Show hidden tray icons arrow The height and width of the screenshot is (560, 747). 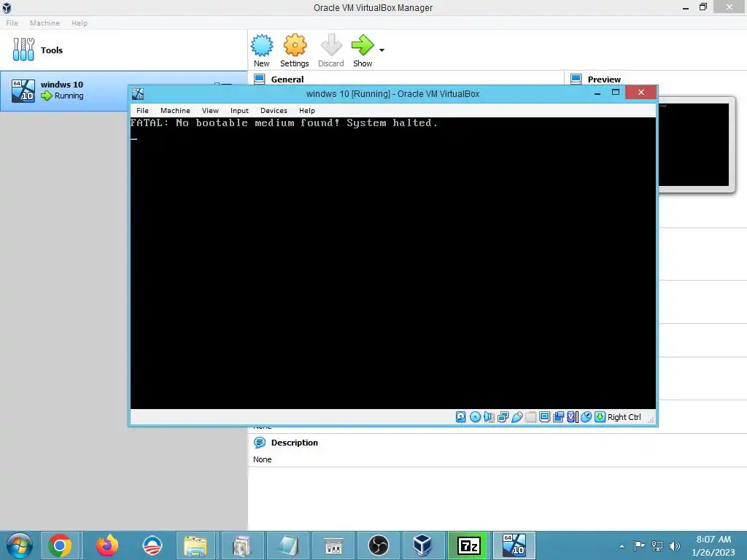pyautogui.click(x=622, y=546)
